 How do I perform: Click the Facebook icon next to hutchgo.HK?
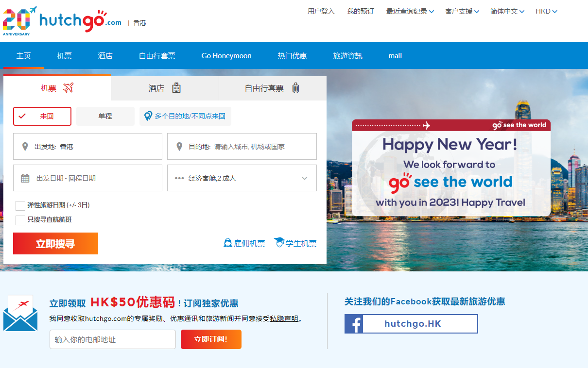click(x=353, y=324)
